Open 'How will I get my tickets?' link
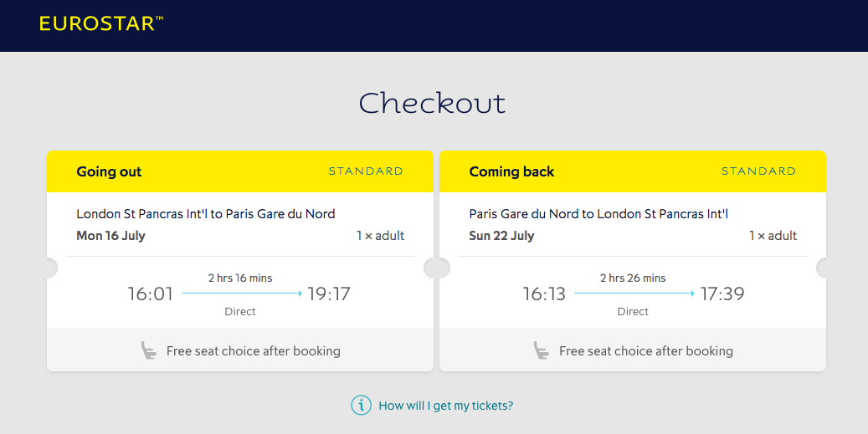 pyautogui.click(x=445, y=406)
